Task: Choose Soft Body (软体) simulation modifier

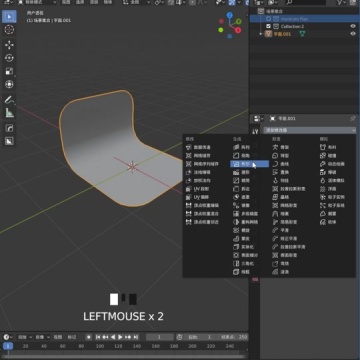Action: click(x=328, y=222)
